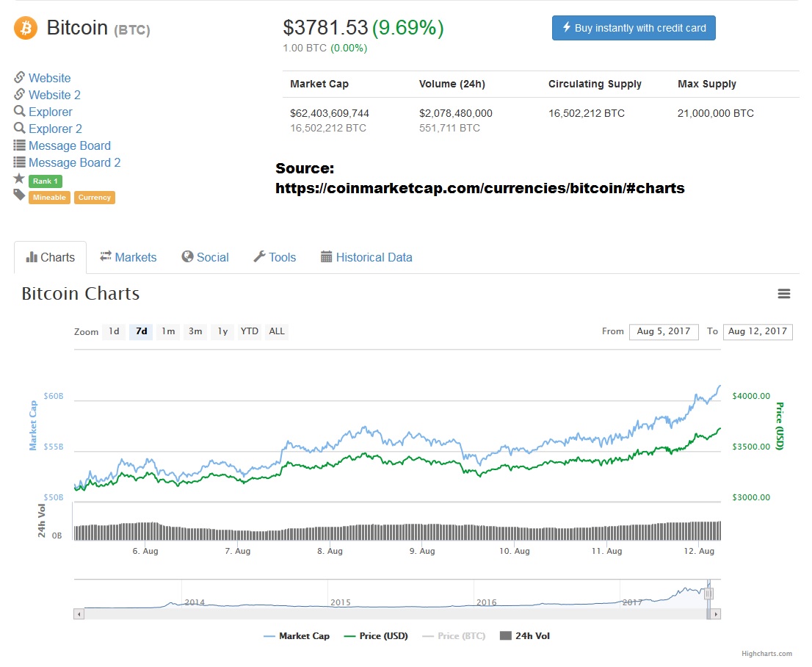
Task: Click the list icon beside Message Board
Action: coord(20,145)
